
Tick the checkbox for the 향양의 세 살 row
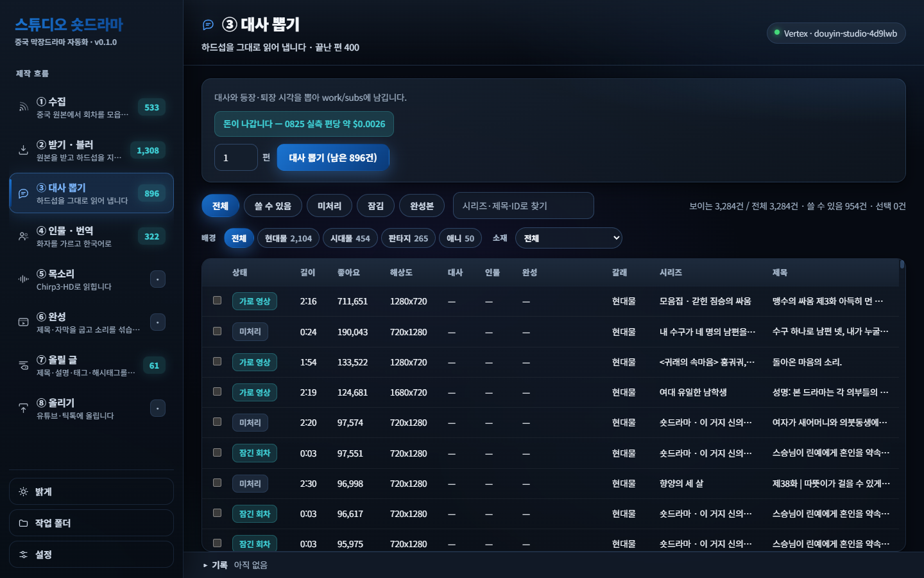pyautogui.click(x=218, y=483)
